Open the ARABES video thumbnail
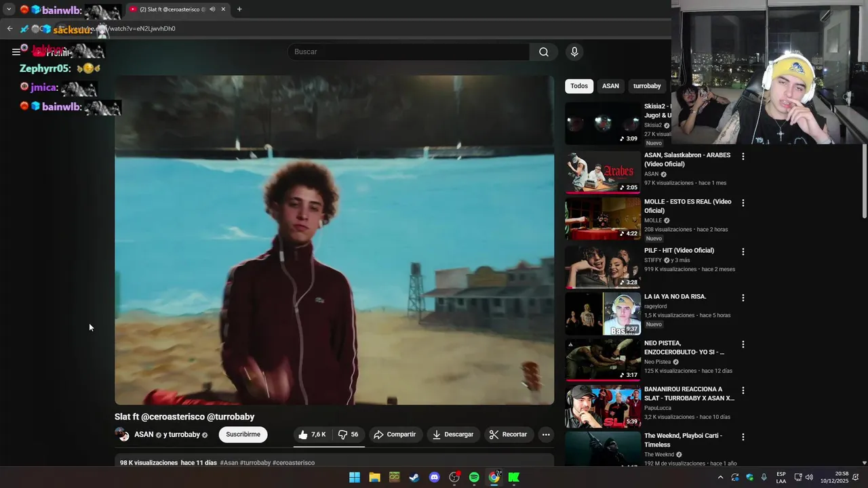Screen dimensions: 868x488 (602, 172)
